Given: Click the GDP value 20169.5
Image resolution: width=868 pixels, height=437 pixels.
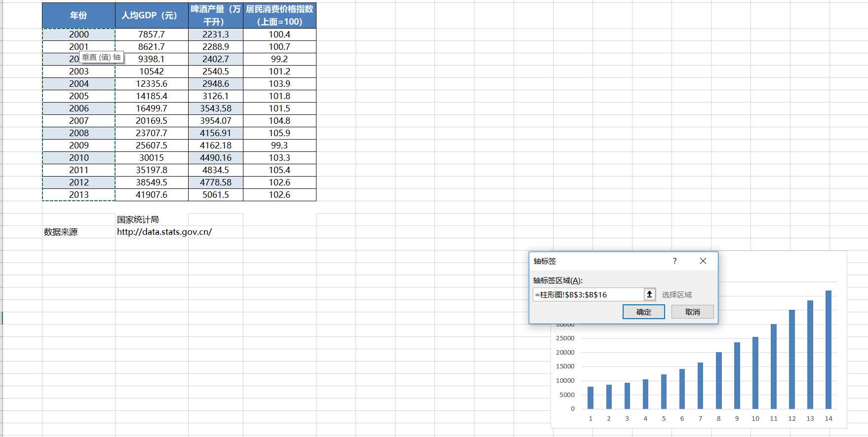Looking at the screenshot, I should pos(152,121).
